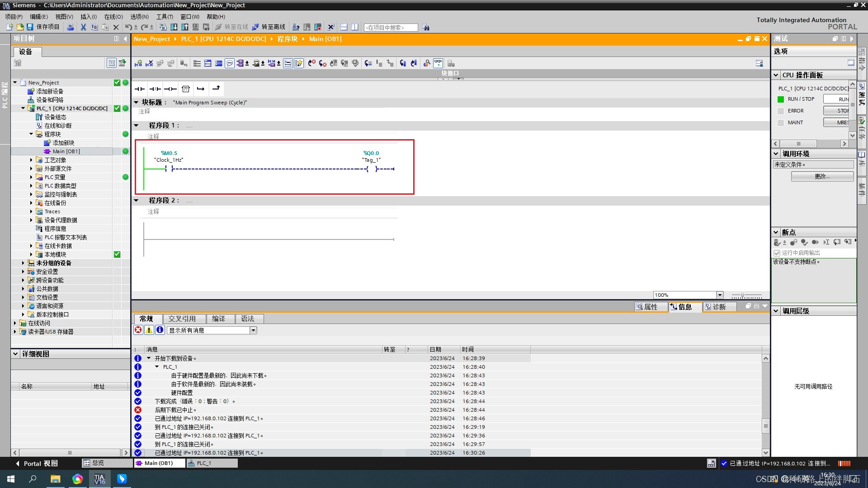Split the editor area vertically

[x=355, y=27]
